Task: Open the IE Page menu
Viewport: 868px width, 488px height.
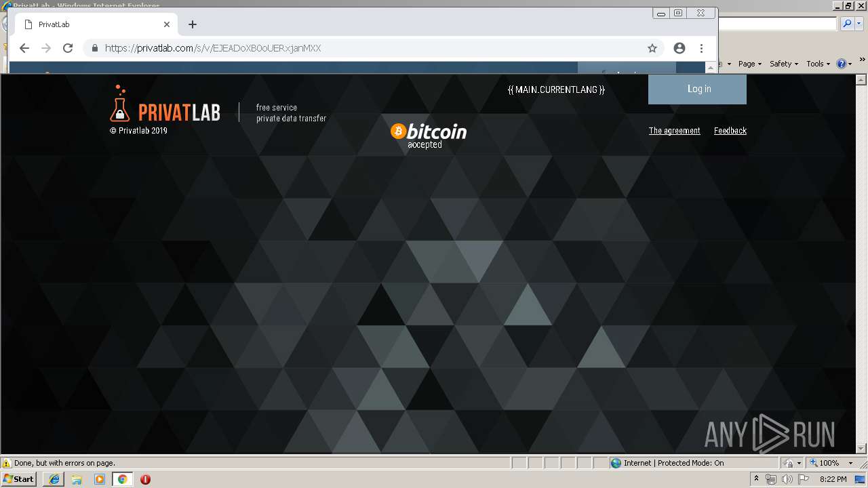Action: point(749,64)
